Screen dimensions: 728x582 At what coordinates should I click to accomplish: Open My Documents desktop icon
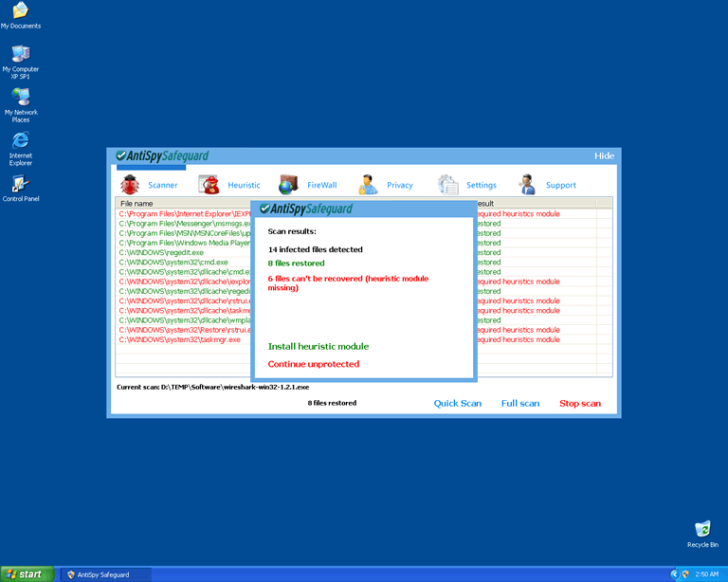[20, 11]
